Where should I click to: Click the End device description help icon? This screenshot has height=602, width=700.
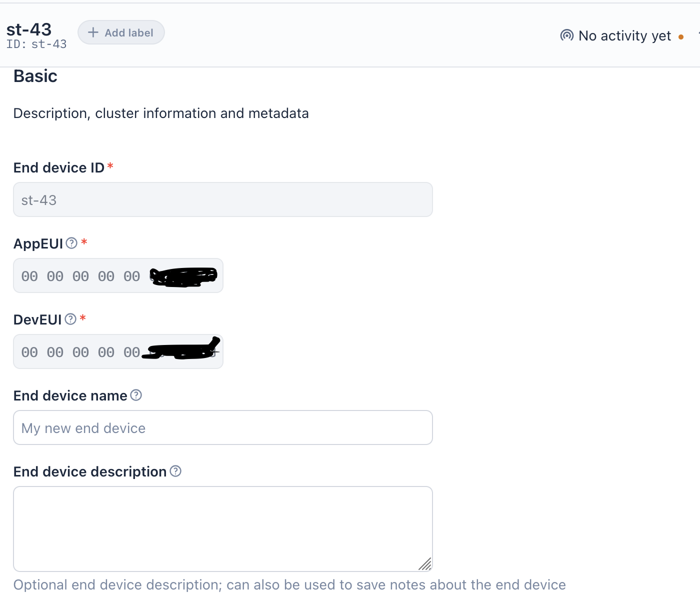point(175,471)
